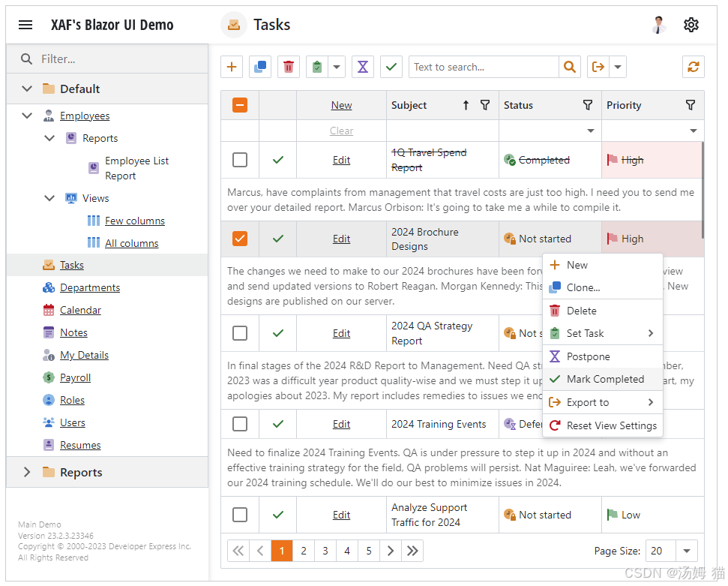Choose Delete in the context menu
This screenshot has width=728, height=586.
[603, 311]
